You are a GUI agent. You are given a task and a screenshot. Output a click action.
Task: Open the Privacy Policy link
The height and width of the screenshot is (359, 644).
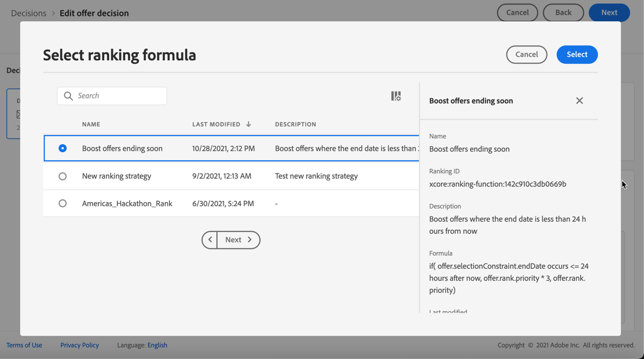coord(80,345)
